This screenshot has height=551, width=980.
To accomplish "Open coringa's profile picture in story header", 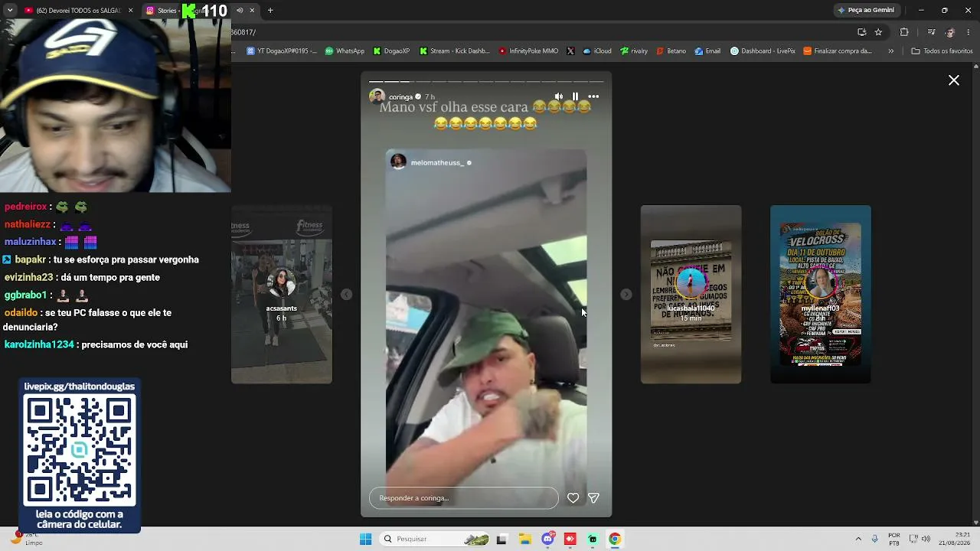I will coord(377,96).
